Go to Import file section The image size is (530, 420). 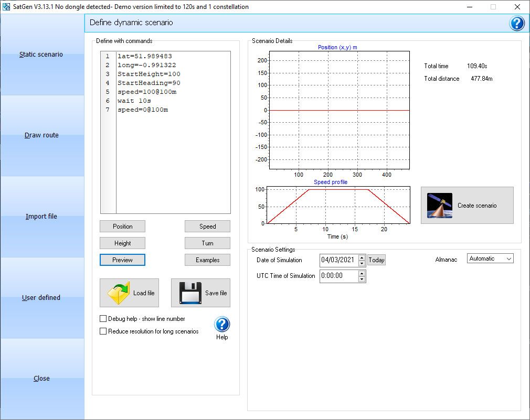41,217
